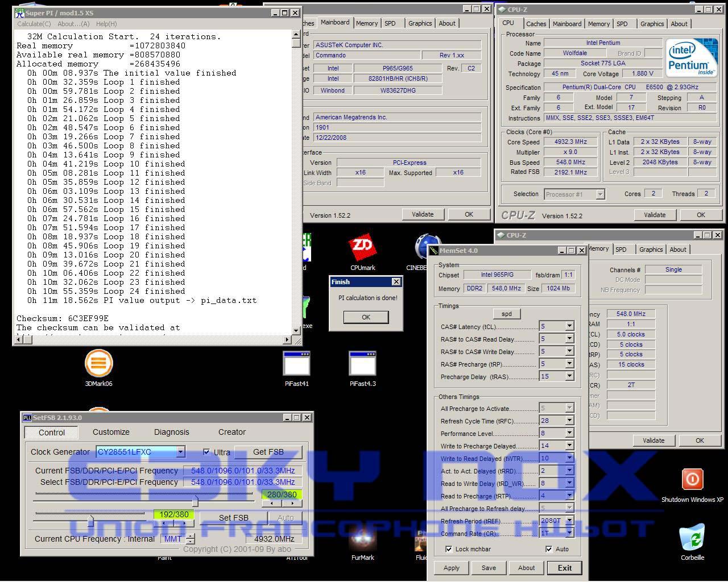Open the Clock Generator dropdown
The width and height of the screenshot is (728, 582).
coord(180,452)
